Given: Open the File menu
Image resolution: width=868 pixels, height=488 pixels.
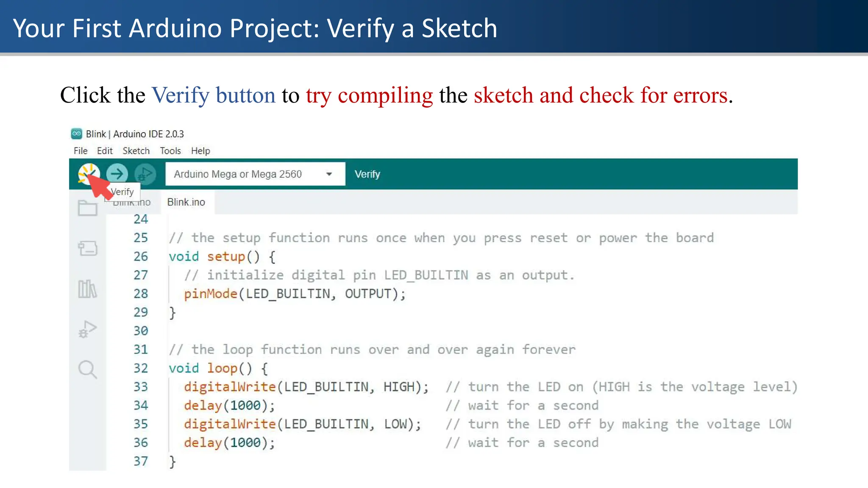Looking at the screenshot, I should (x=81, y=151).
